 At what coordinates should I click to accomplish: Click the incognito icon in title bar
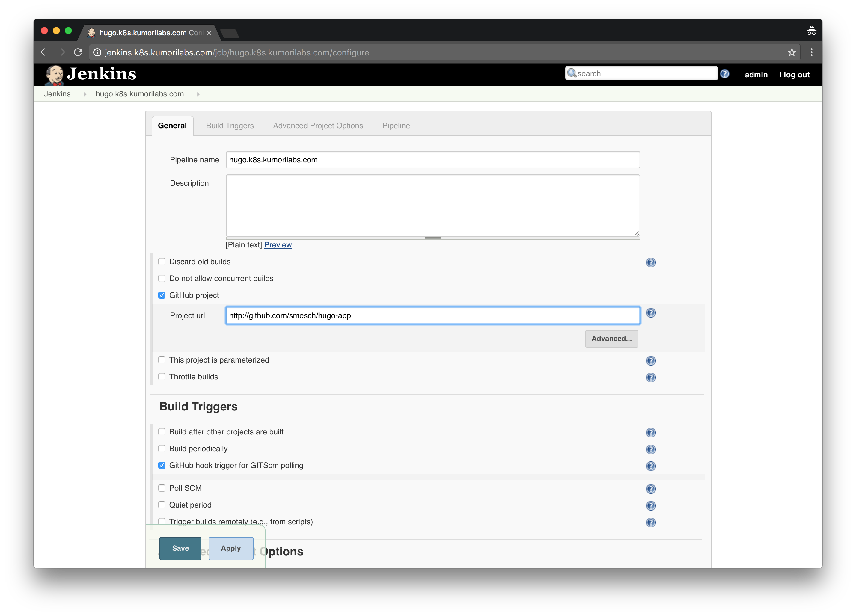(x=811, y=31)
